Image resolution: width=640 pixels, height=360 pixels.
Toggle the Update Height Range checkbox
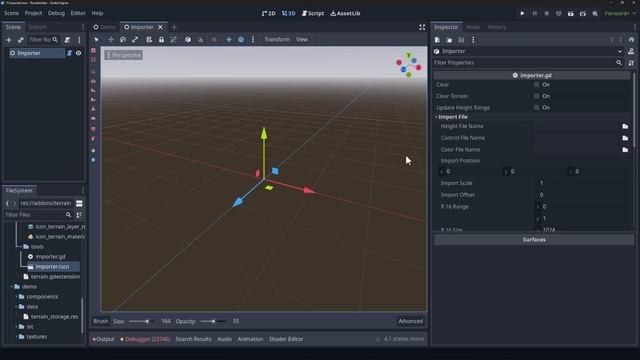(x=536, y=107)
